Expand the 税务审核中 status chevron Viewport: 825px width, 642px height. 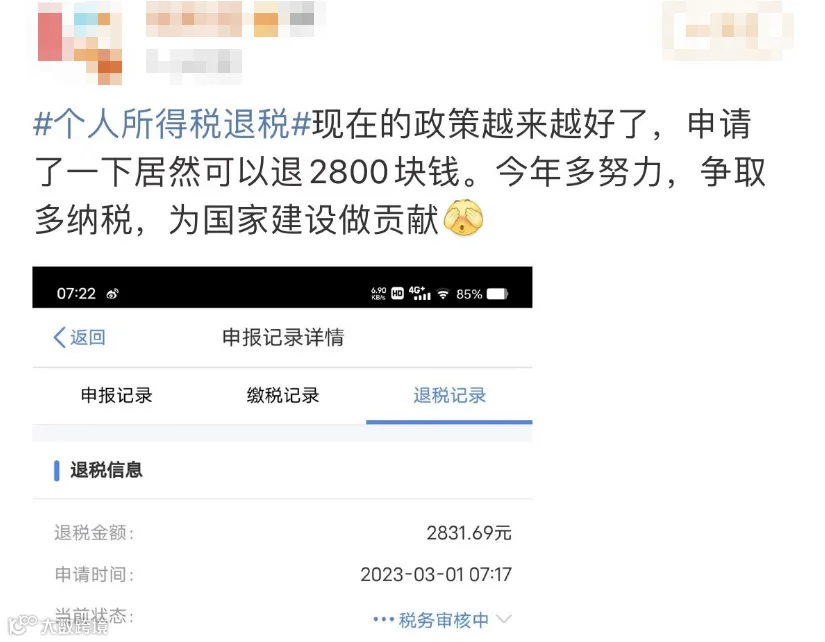pyautogui.click(x=504, y=618)
